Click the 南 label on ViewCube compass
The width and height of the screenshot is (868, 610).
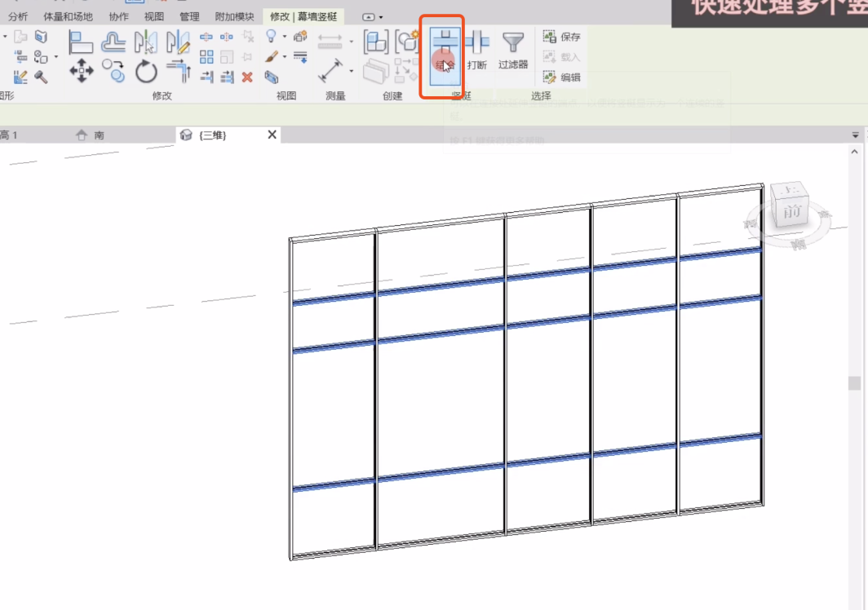798,244
